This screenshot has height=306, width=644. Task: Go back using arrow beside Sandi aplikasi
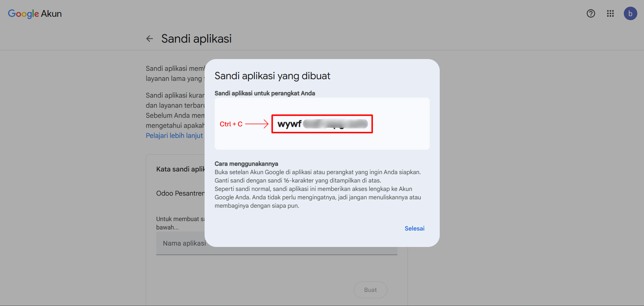pos(149,39)
